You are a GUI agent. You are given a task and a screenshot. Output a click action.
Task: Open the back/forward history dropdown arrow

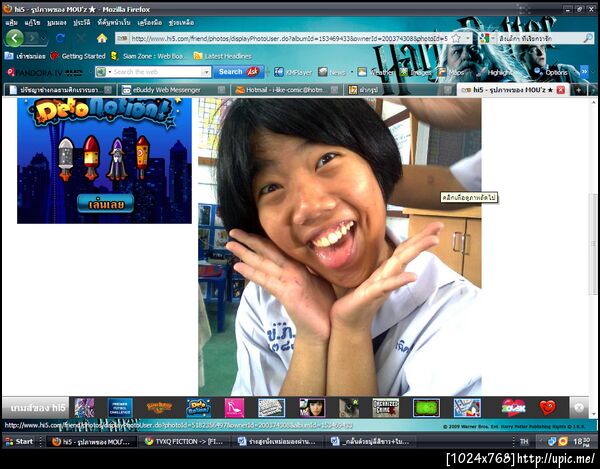pos(44,38)
